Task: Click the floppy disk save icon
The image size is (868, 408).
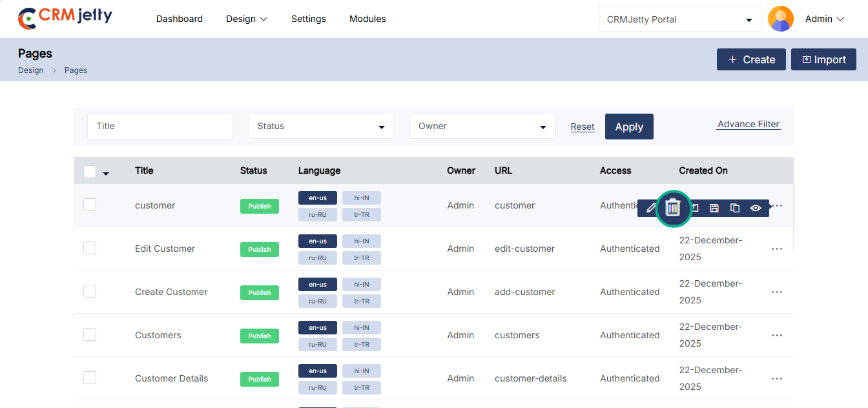Action: [x=714, y=208]
